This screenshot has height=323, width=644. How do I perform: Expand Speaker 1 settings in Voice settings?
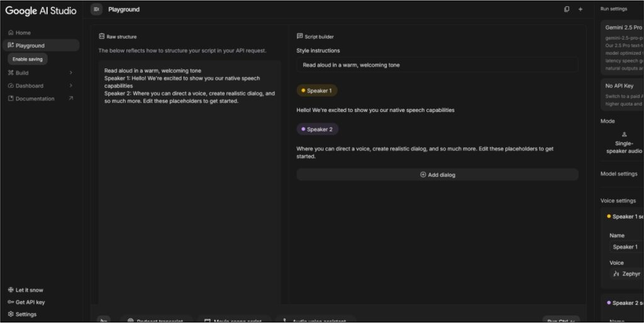point(625,216)
